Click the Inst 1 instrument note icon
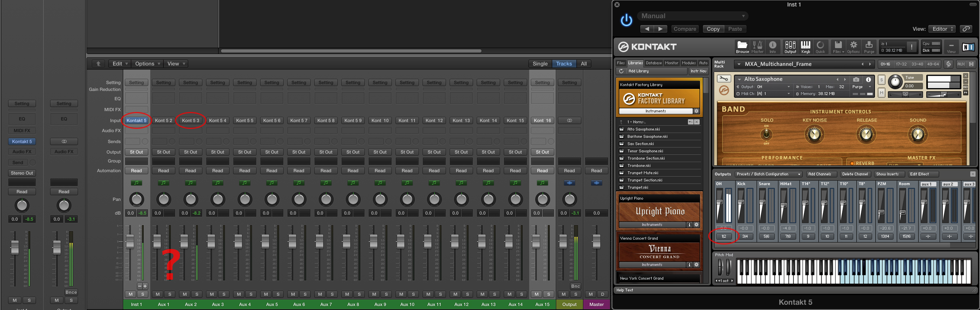The width and height of the screenshot is (980, 310). [x=137, y=183]
